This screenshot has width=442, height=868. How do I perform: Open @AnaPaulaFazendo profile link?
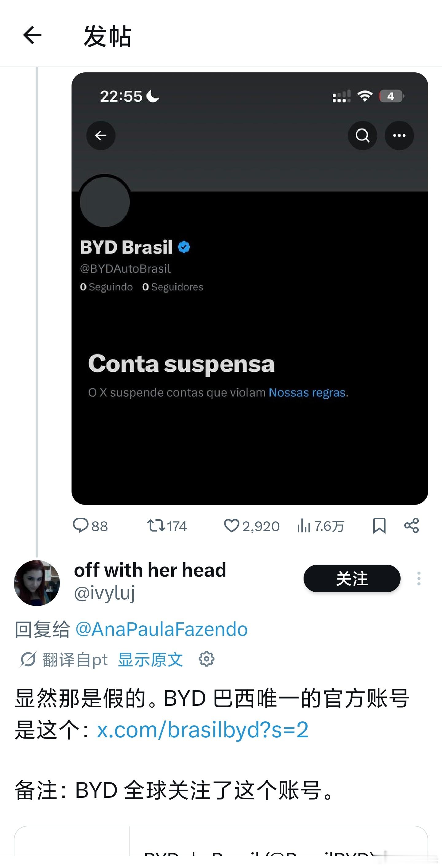coord(161,628)
